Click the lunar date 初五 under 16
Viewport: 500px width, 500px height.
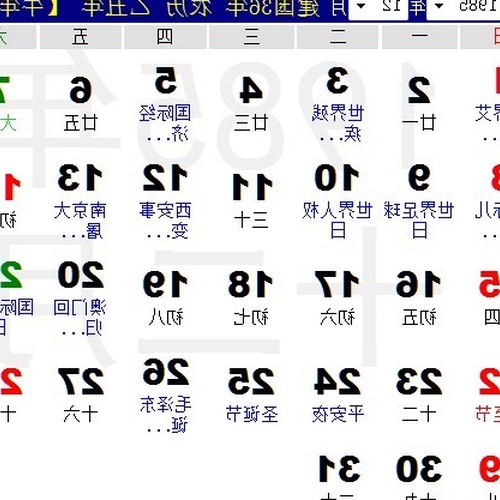(419, 317)
